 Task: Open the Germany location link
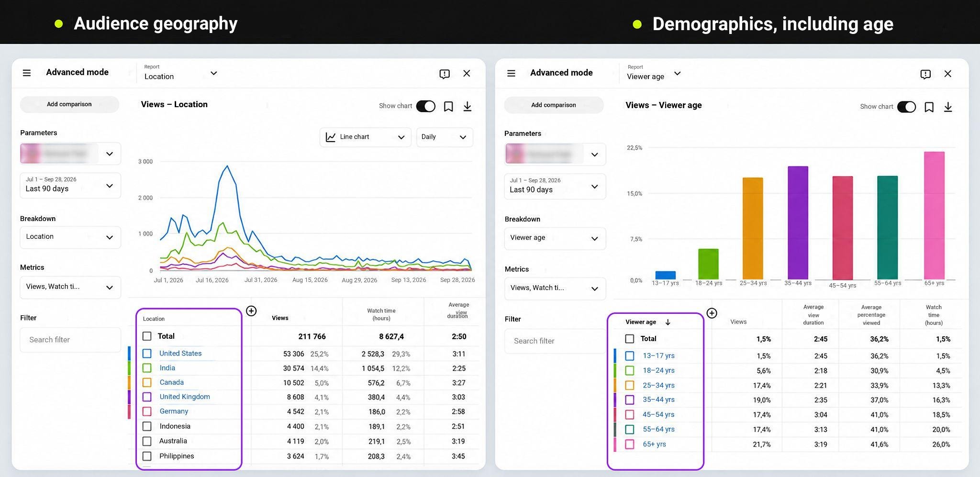(x=174, y=411)
